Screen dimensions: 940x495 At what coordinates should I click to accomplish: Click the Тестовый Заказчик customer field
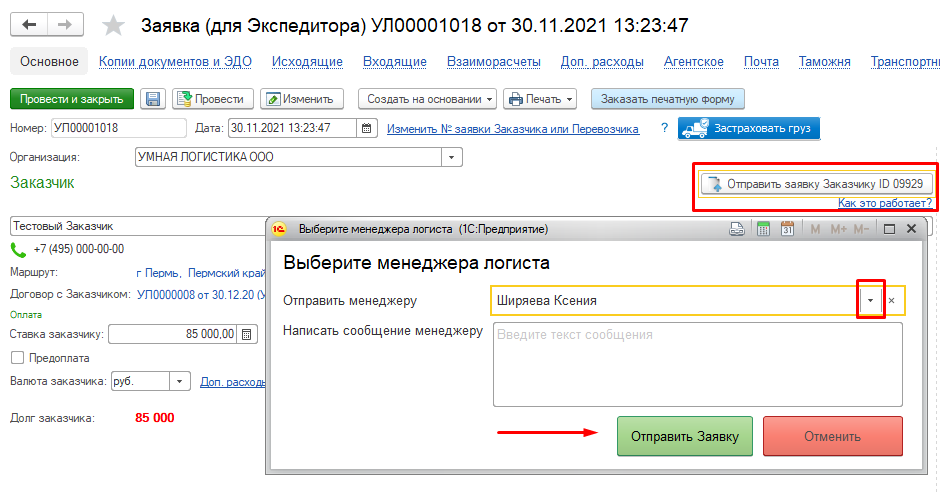tap(138, 227)
